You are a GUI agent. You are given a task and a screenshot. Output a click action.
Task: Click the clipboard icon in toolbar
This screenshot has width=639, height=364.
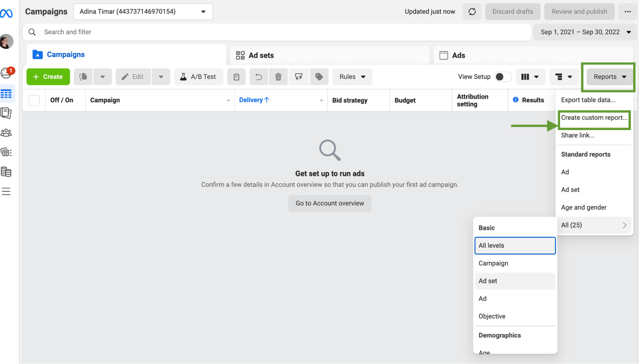coord(236,77)
